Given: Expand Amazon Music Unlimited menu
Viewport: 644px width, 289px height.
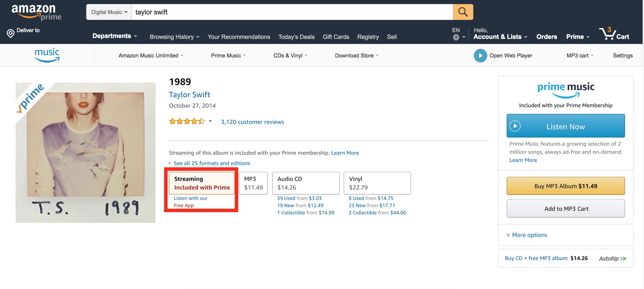Looking at the screenshot, I should click(x=151, y=56).
